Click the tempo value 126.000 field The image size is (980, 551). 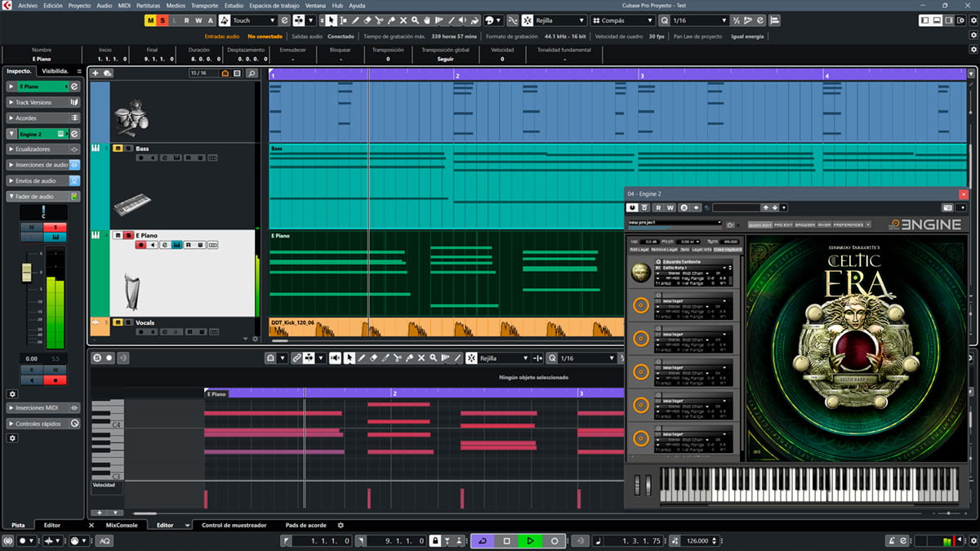(697, 540)
